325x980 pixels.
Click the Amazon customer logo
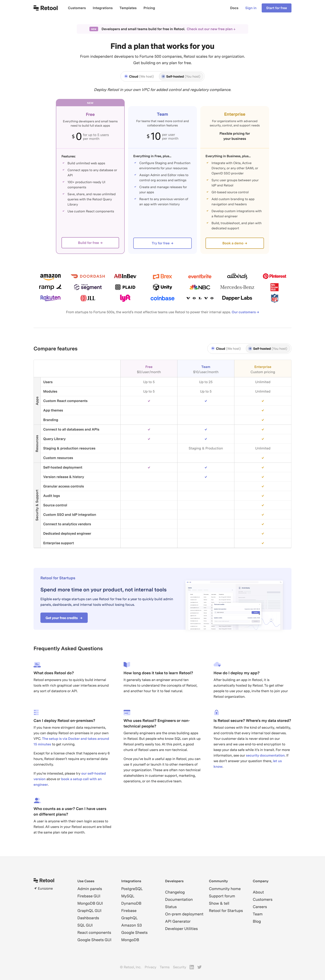tap(50, 277)
